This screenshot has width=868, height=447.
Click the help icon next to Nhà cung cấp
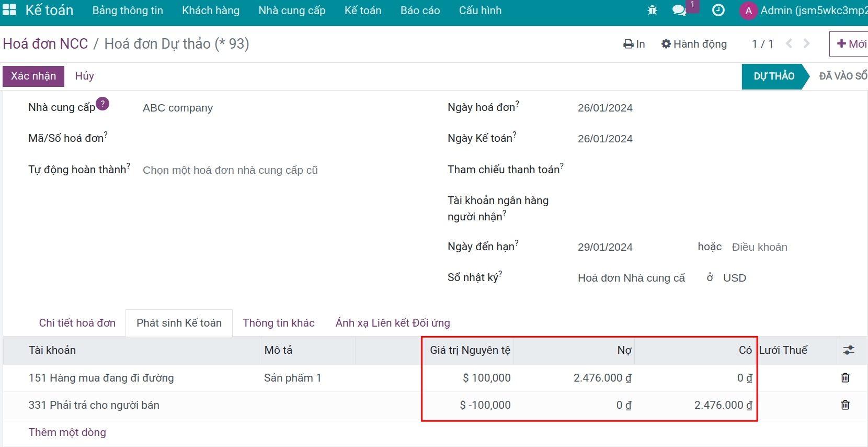pos(103,104)
